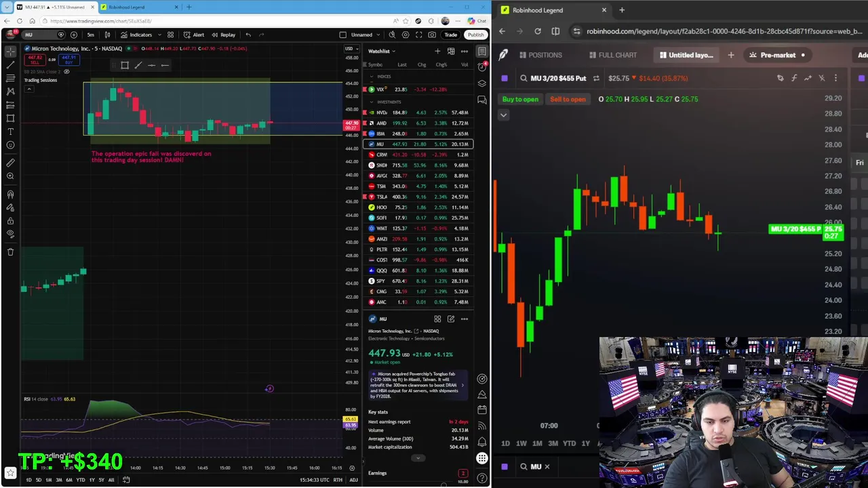Collapse the INVESTMENTS watchlist section
The width and height of the screenshot is (868, 488).
[372, 102]
